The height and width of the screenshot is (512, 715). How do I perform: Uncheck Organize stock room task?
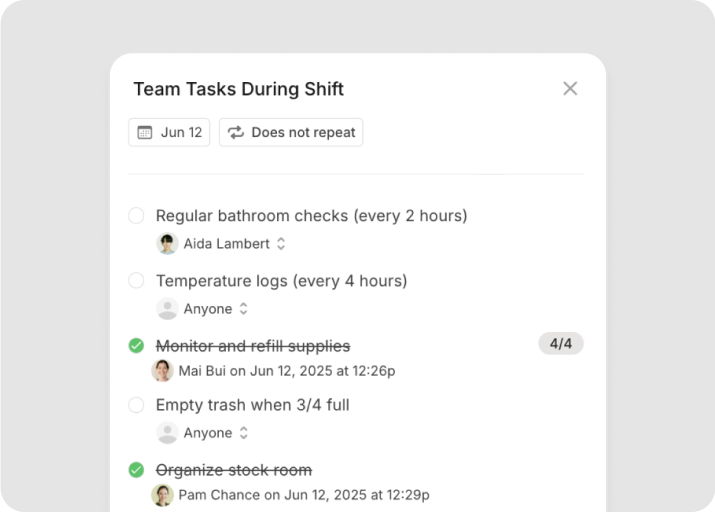pyautogui.click(x=136, y=470)
